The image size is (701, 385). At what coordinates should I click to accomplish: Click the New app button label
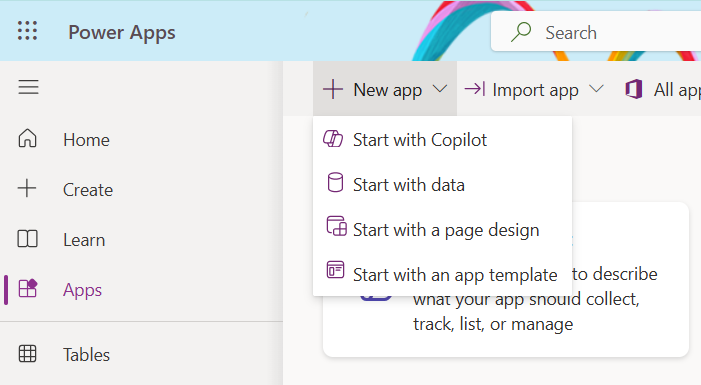click(388, 90)
